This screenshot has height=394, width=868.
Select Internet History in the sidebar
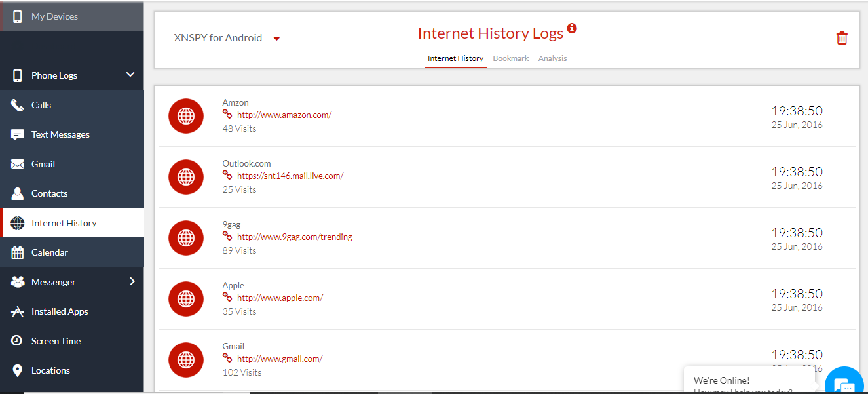pos(72,223)
